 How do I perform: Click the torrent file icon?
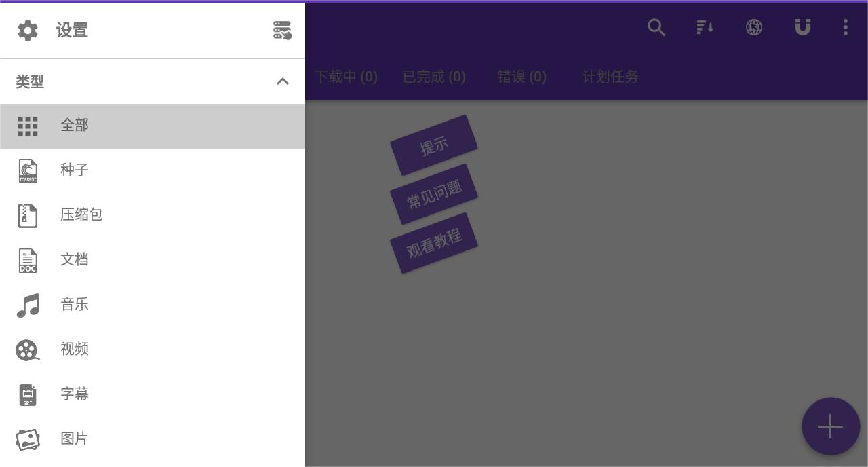pyautogui.click(x=28, y=170)
